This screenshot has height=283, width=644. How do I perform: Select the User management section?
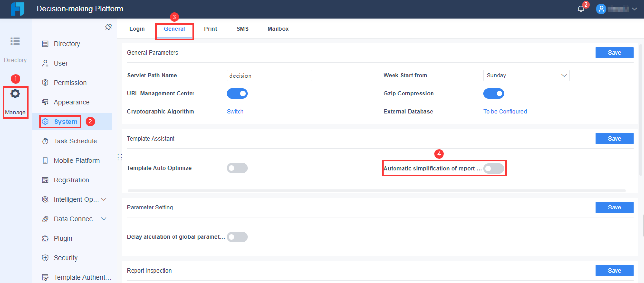pyautogui.click(x=60, y=63)
